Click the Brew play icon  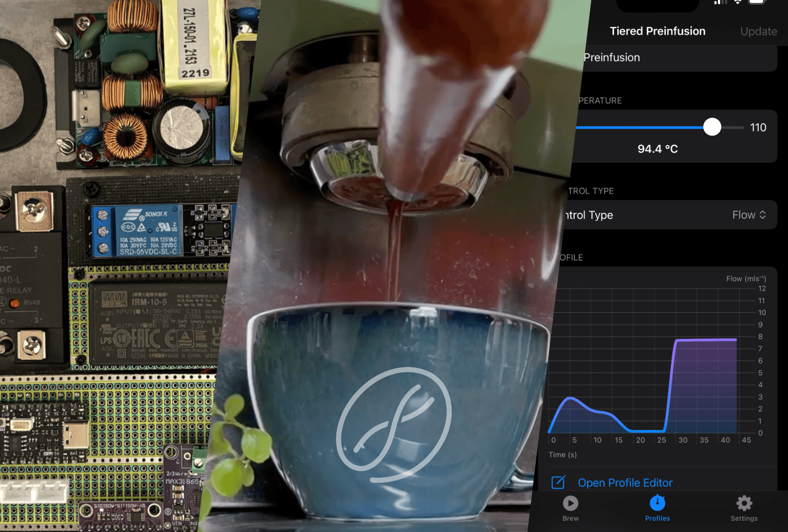570,503
